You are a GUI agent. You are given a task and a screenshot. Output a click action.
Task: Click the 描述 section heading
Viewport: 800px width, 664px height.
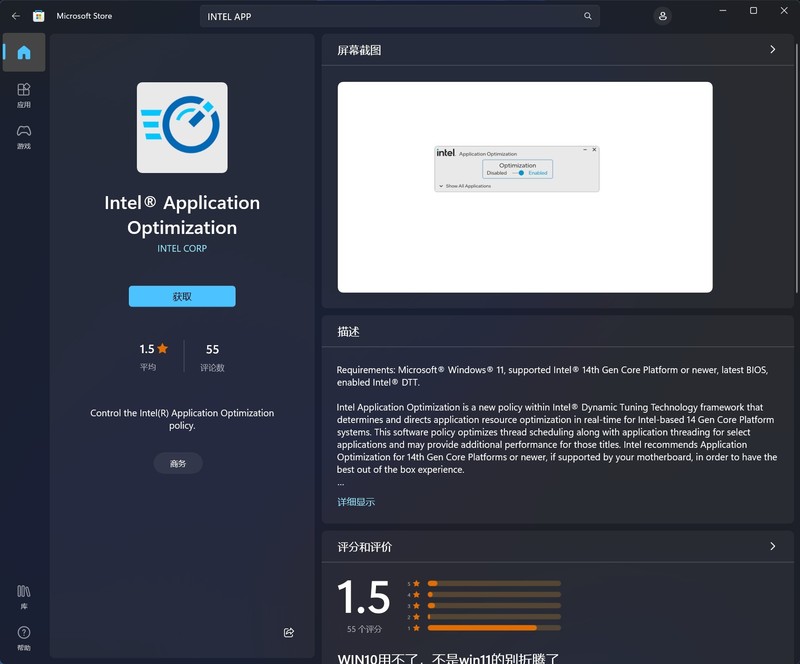point(348,332)
